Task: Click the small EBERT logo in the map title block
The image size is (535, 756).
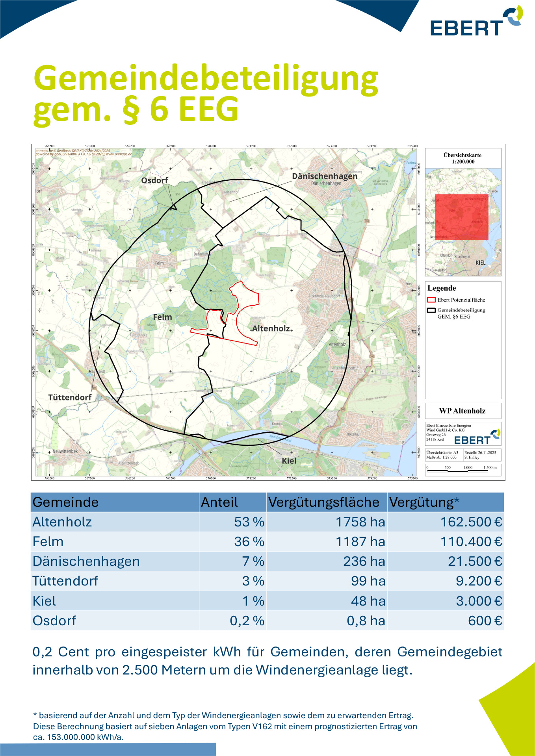Action: pos(477,438)
